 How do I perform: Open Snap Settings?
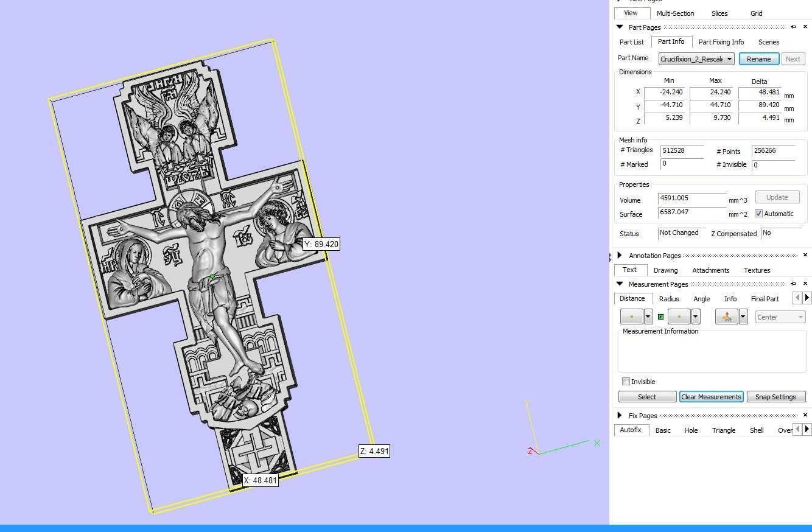[x=775, y=397]
